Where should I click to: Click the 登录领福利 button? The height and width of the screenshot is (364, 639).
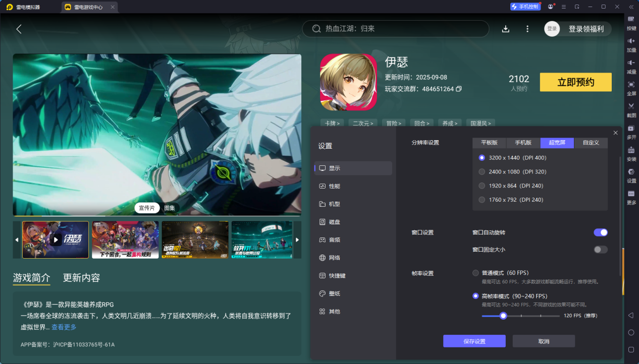(586, 29)
